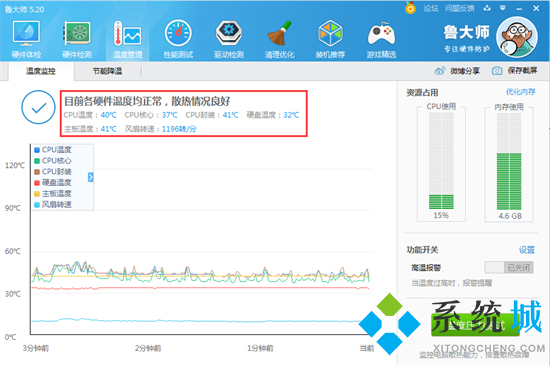Open 清理优化 cleanup broom tool
The height and width of the screenshot is (366, 550).
pos(280,39)
